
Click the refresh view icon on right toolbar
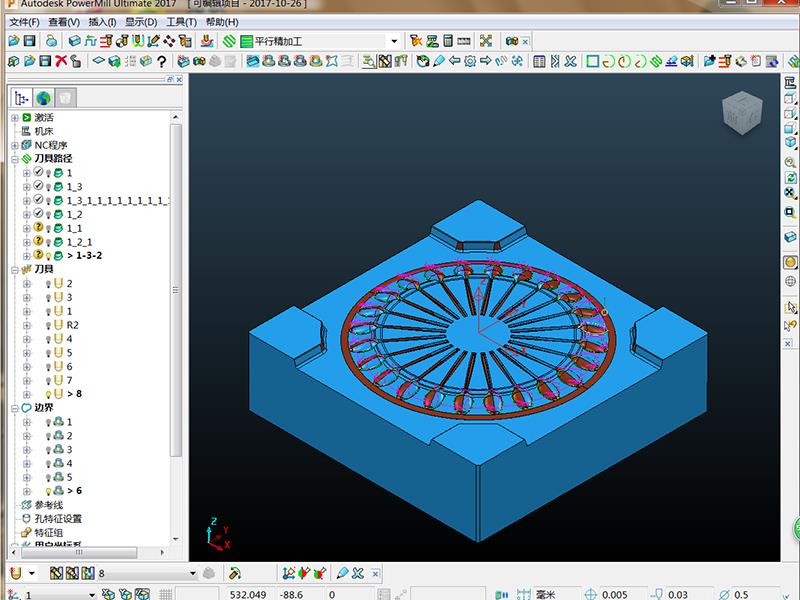(x=790, y=178)
